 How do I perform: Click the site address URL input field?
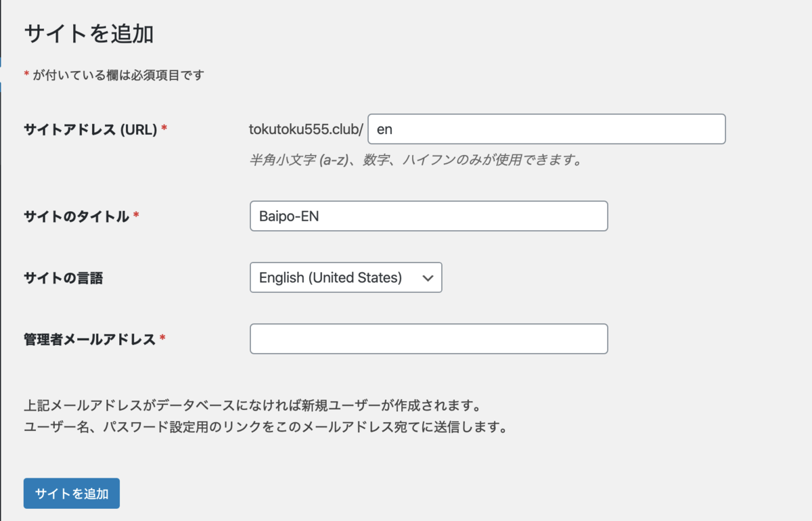point(547,129)
